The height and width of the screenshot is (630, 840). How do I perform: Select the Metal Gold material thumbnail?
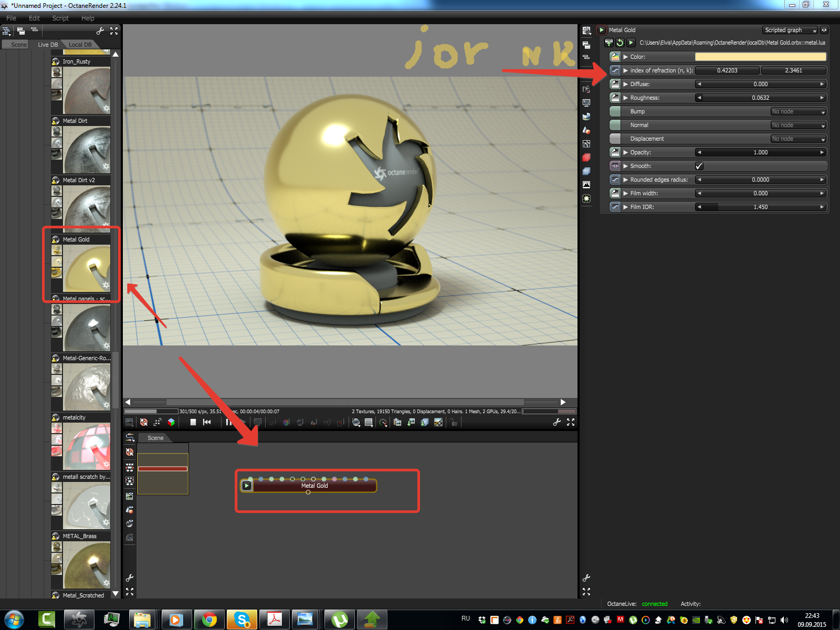click(87, 269)
